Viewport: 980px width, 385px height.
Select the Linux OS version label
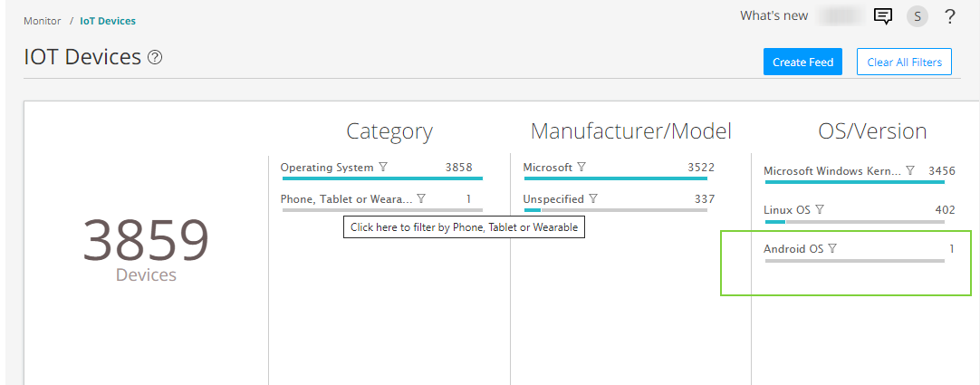786,210
